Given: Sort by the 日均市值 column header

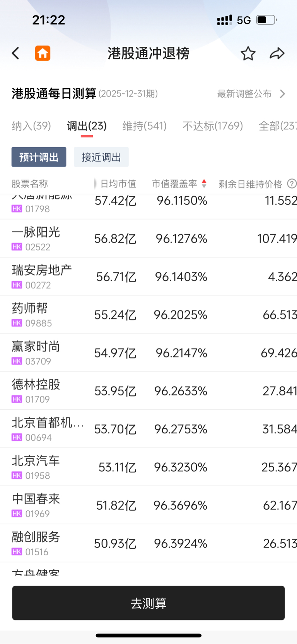Looking at the screenshot, I should 118,184.
